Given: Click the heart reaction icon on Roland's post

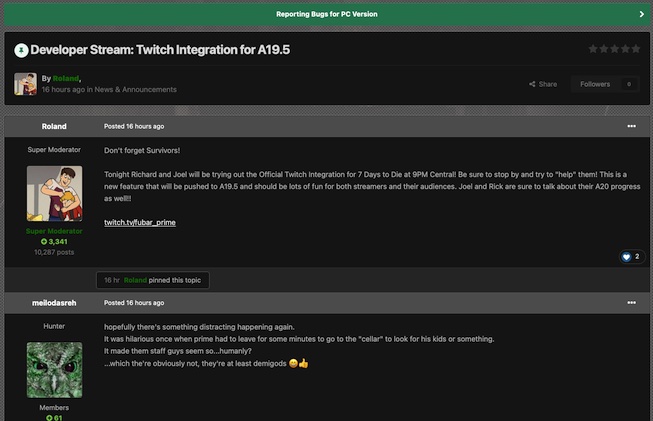Looking at the screenshot, I should coord(627,257).
